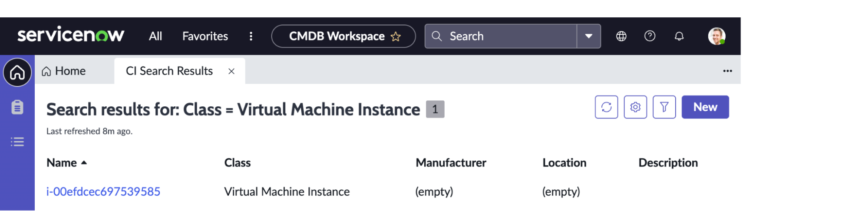Click the Virtual Machine Instance class cell
Image resolution: width=868 pixels, height=211 pixels.
pos(287,191)
